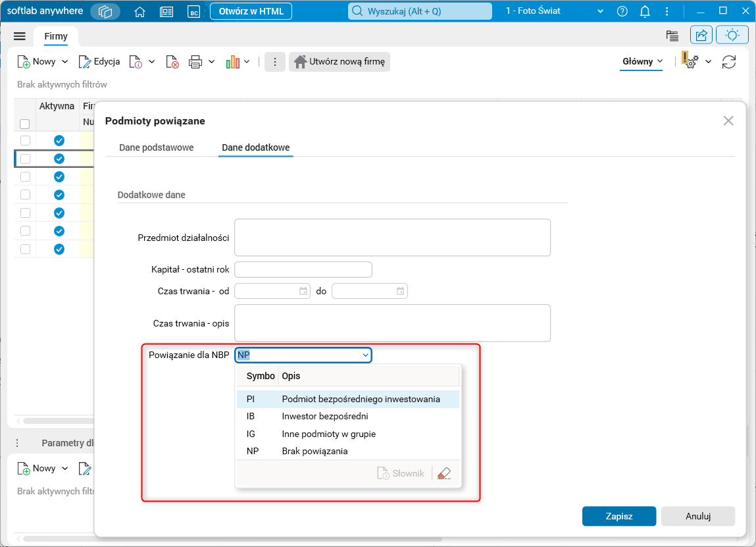Click the share icon button

click(x=701, y=35)
